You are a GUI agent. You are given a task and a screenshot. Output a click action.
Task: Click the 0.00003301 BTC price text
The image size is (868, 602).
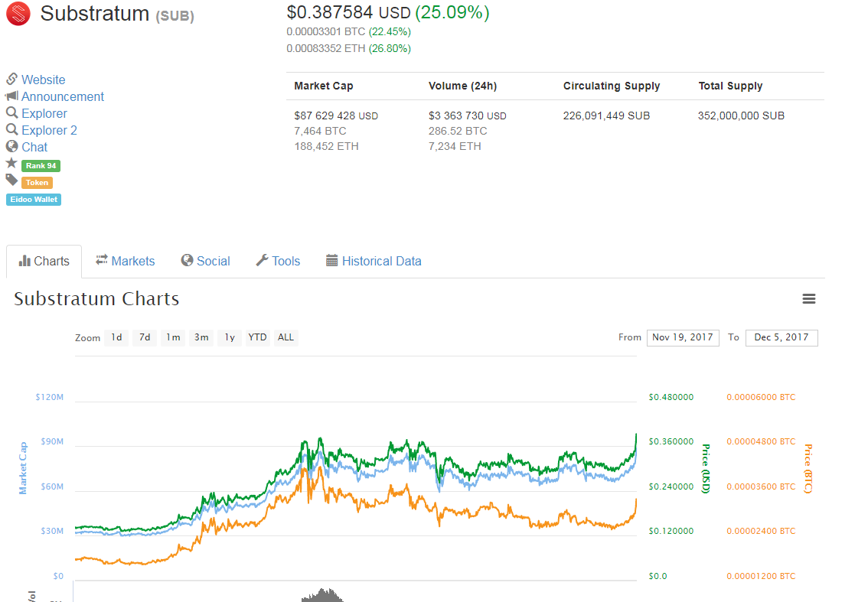pos(326,31)
